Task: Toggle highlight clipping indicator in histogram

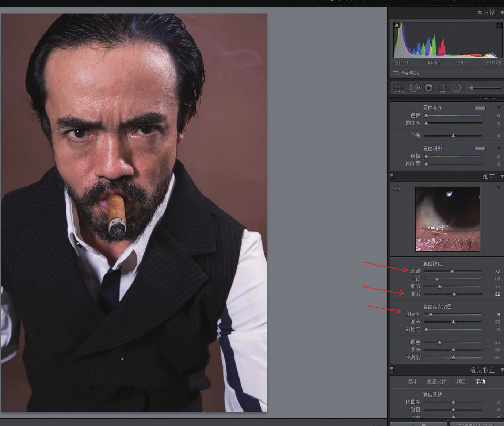Action: [x=499, y=25]
